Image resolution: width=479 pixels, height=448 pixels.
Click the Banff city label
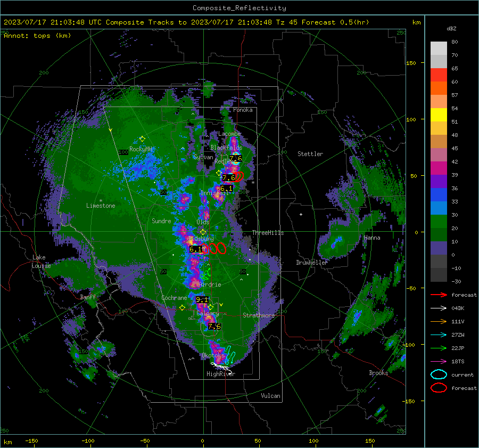click(x=88, y=297)
